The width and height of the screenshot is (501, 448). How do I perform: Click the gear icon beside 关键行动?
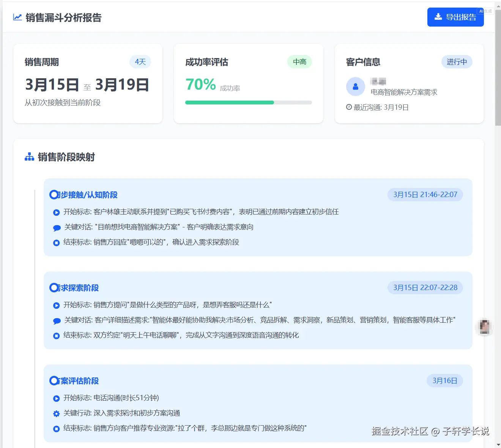[x=57, y=414]
